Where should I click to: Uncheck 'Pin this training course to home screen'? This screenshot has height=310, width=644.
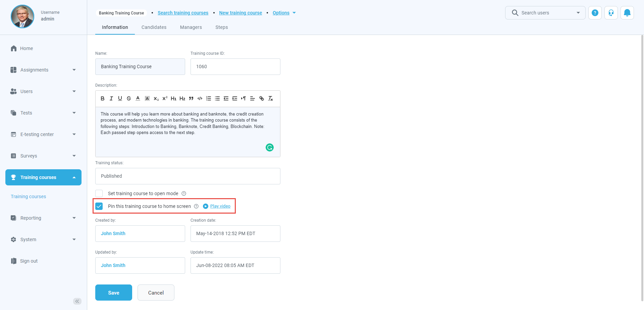[x=99, y=206]
